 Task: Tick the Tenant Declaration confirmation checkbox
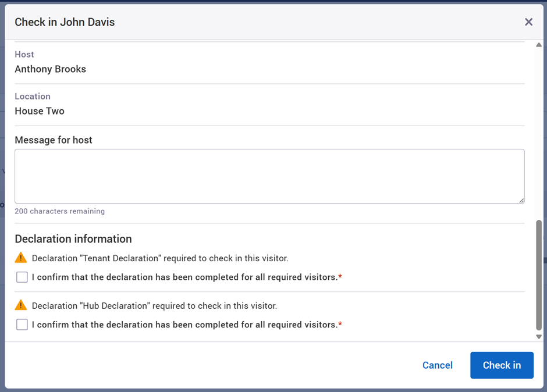(x=22, y=277)
